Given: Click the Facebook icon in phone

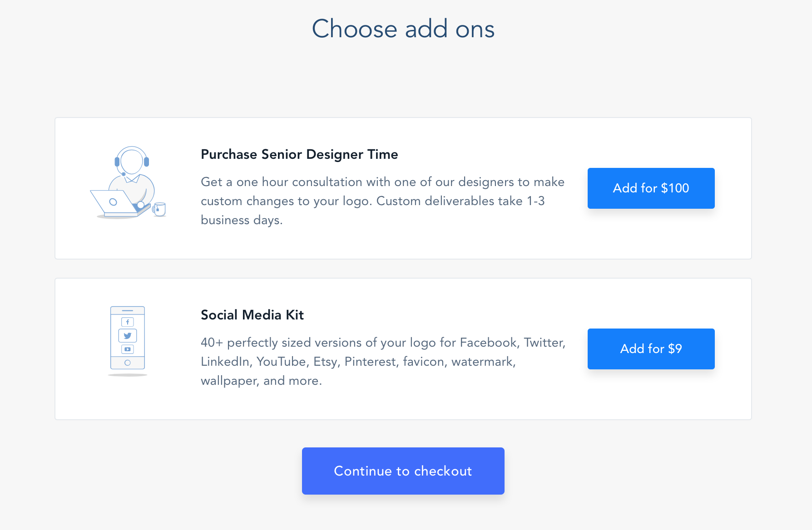Looking at the screenshot, I should 128,322.
